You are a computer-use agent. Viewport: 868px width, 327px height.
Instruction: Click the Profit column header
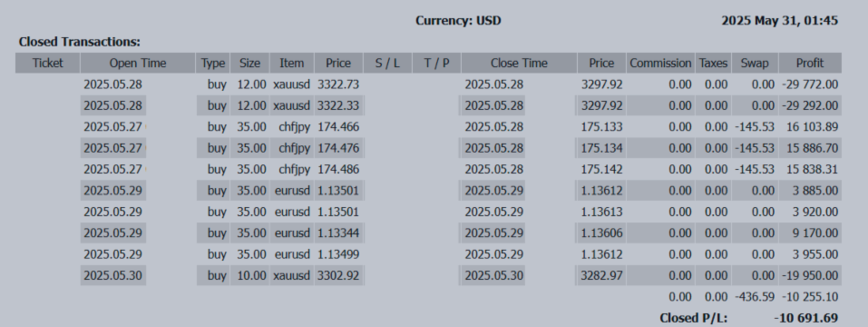[810, 64]
